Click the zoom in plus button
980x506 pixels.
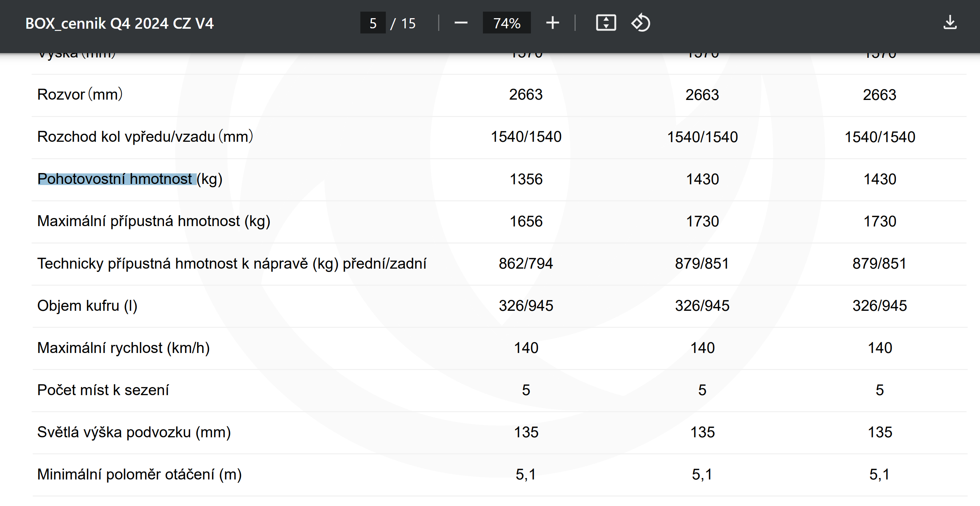pyautogui.click(x=552, y=23)
